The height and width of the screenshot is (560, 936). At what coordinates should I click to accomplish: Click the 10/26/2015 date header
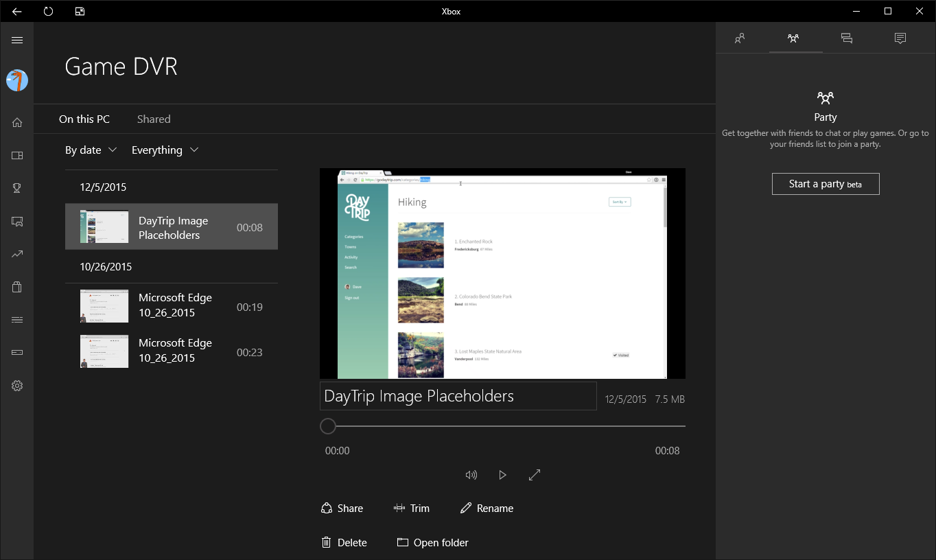(106, 267)
